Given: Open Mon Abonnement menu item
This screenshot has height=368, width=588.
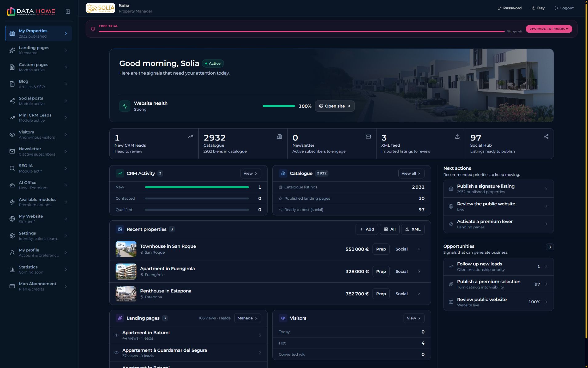Looking at the screenshot, I should (38, 286).
